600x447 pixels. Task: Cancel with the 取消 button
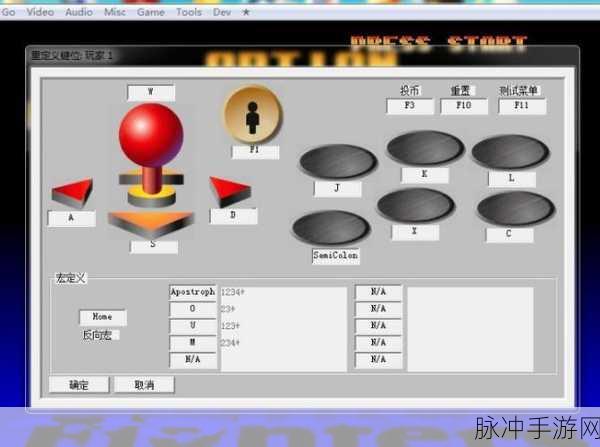[x=144, y=384]
